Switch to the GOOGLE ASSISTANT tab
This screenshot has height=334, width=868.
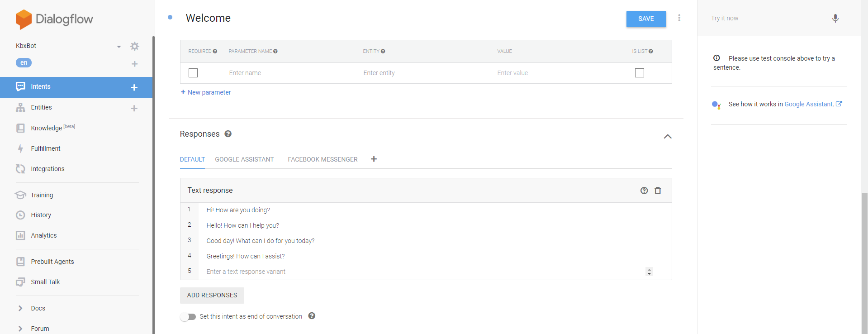(244, 159)
